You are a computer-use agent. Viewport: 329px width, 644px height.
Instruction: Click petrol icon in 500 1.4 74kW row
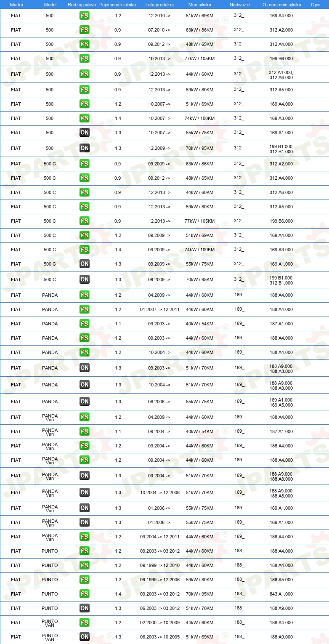pos(84,118)
